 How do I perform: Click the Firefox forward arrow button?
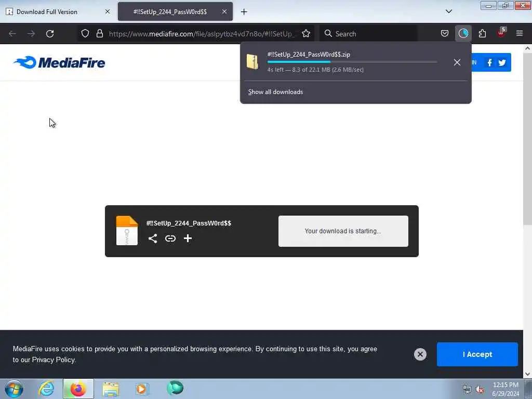click(31, 34)
